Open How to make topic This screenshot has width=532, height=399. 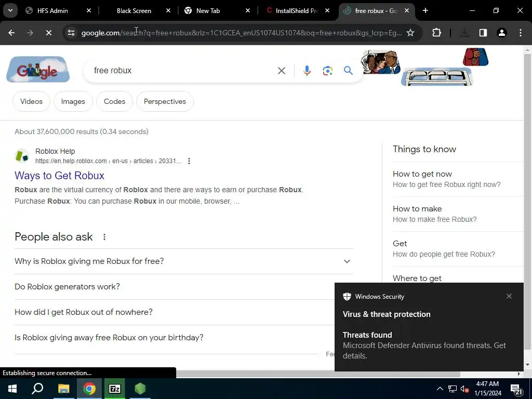pos(458,214)
